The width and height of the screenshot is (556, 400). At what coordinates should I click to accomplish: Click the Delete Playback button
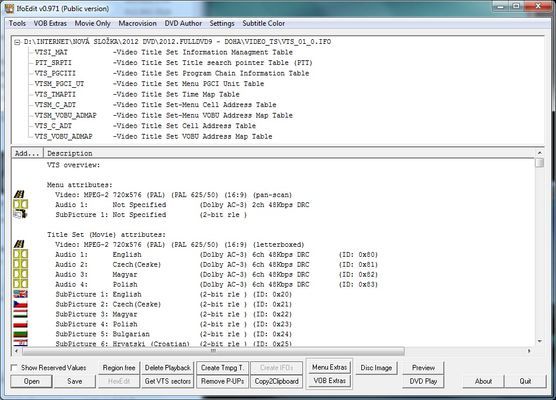(x=168, y=368)
